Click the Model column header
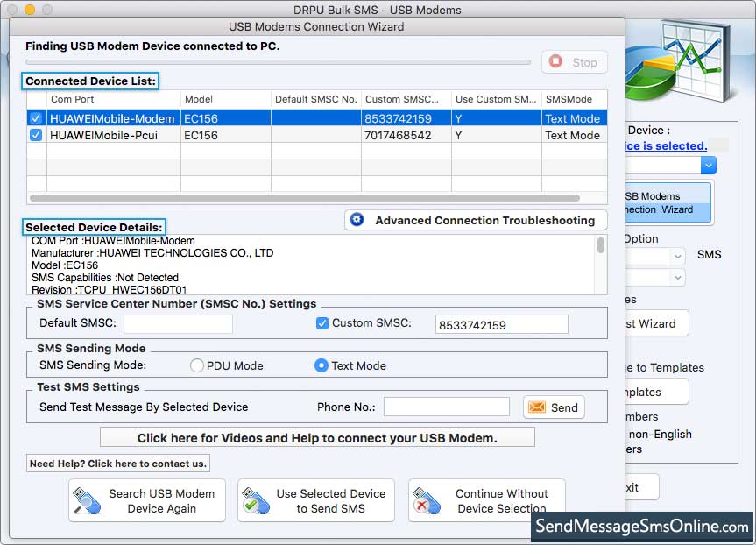The height and width of the screenshot is (545, 756). (x=226, y=99)
